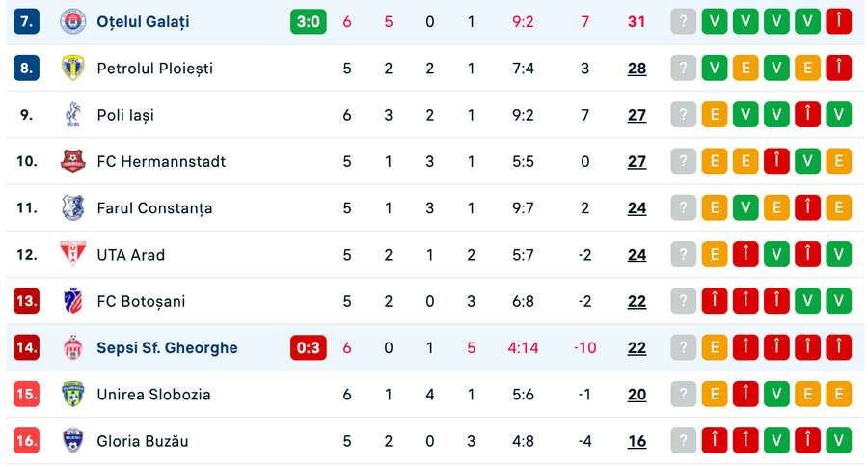Viewport: 868px width, 467px height.
Task: Click the Gloria Buzău club crest
Action: 72,441
